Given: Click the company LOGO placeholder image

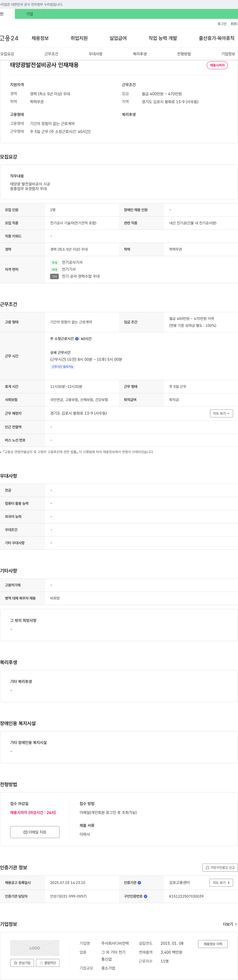Looking at the screenshot, I should (35, 948).
